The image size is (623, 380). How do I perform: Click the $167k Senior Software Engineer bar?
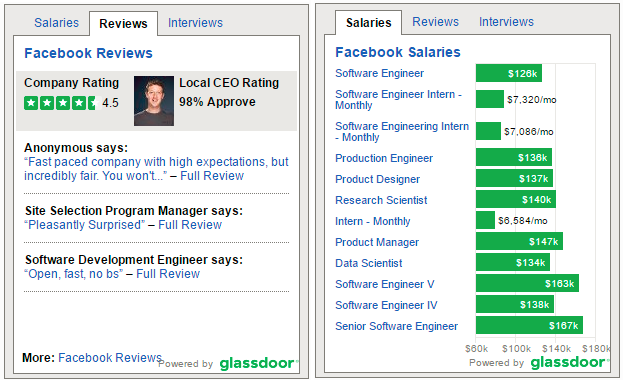point(529,325)
